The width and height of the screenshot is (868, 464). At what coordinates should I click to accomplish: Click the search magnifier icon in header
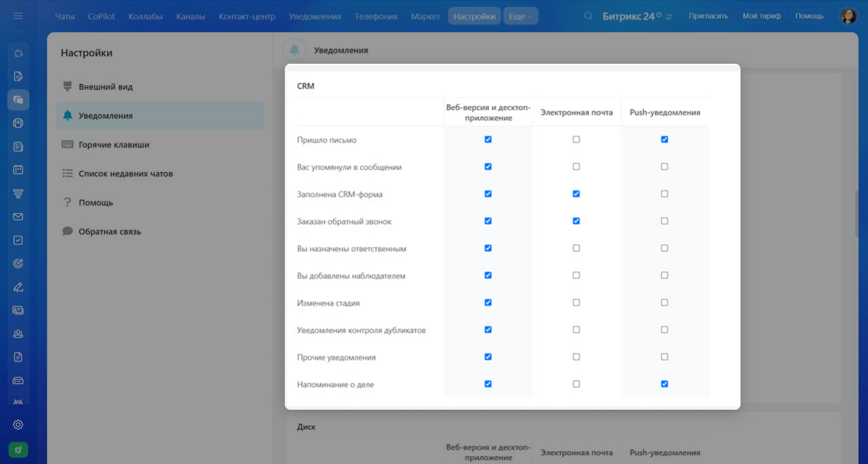click(x=589, y=16)
